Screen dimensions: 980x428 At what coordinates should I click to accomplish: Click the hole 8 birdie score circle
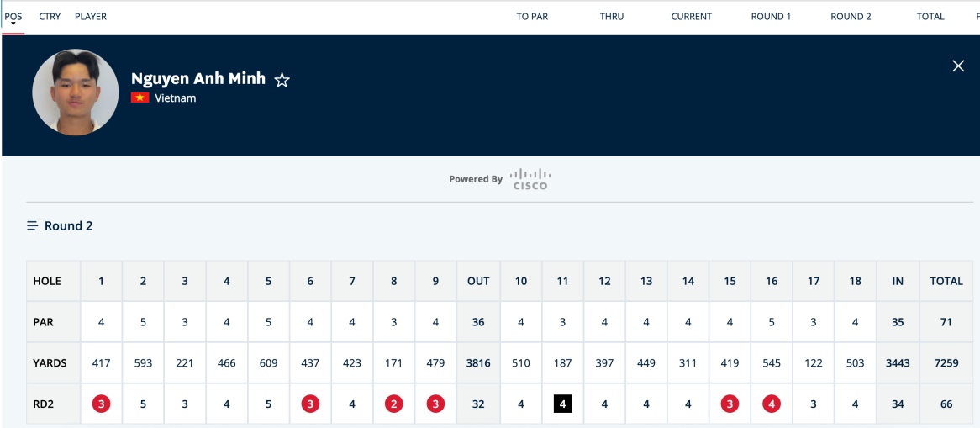click(393, 404)
